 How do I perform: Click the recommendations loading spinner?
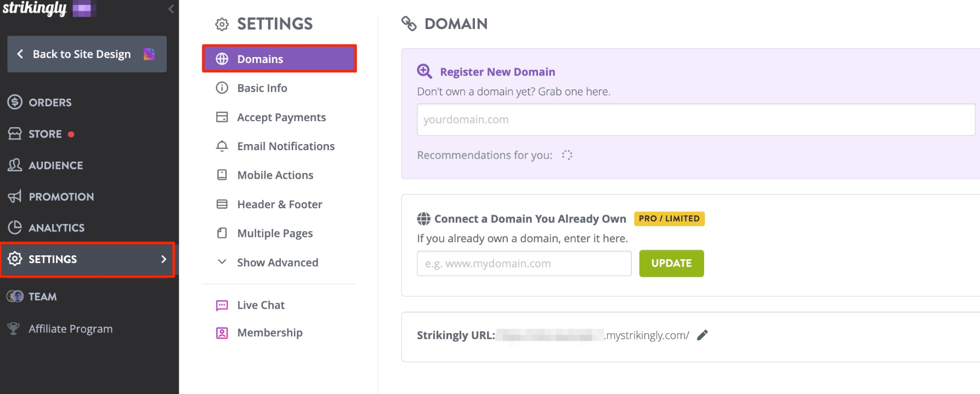pos(567,155)
